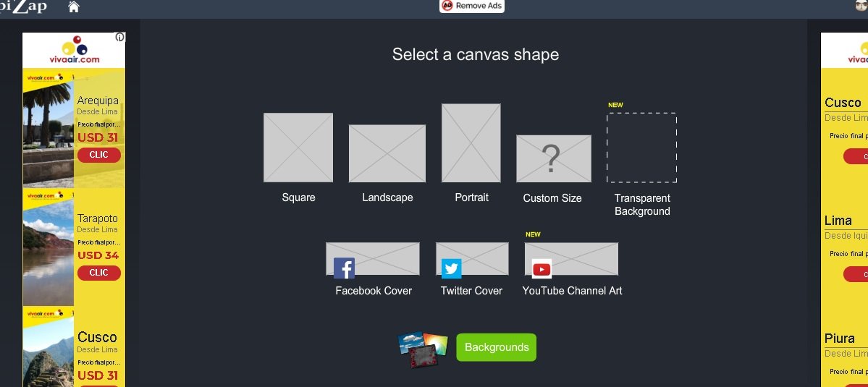Click the Piura title in the right ad

tap(840, 339)
